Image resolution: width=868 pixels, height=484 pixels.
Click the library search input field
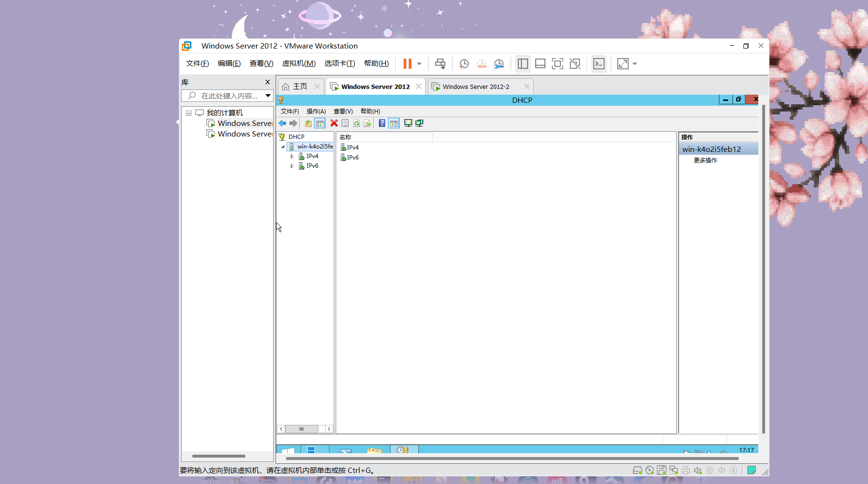pyautogui.click(x=224, y=96)
